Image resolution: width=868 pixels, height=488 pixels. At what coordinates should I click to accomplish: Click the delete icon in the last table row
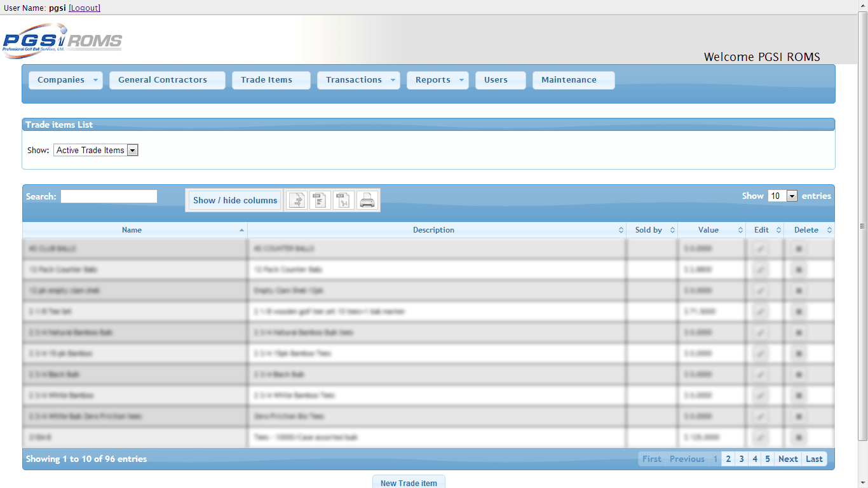coord(799,437)
